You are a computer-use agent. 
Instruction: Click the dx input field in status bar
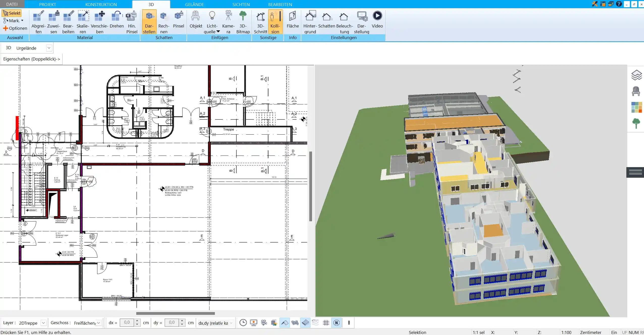(127, 322)
